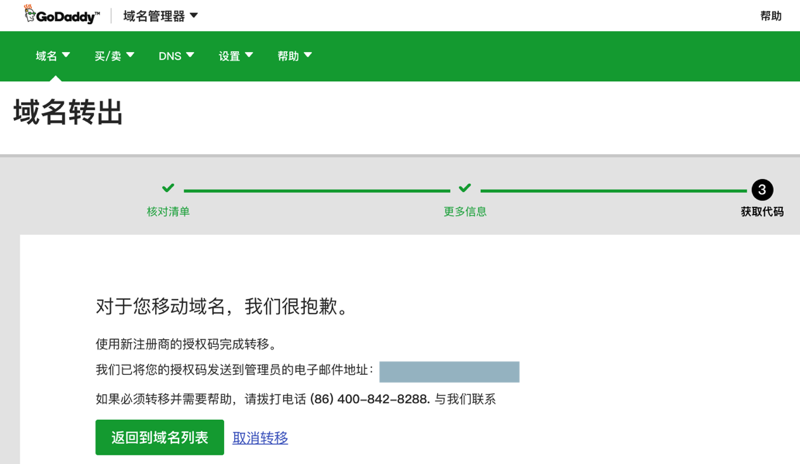This screenshot has height=464, width=800.
Task: Click the 对于您移动域名 heading
Action: (222, 306)
